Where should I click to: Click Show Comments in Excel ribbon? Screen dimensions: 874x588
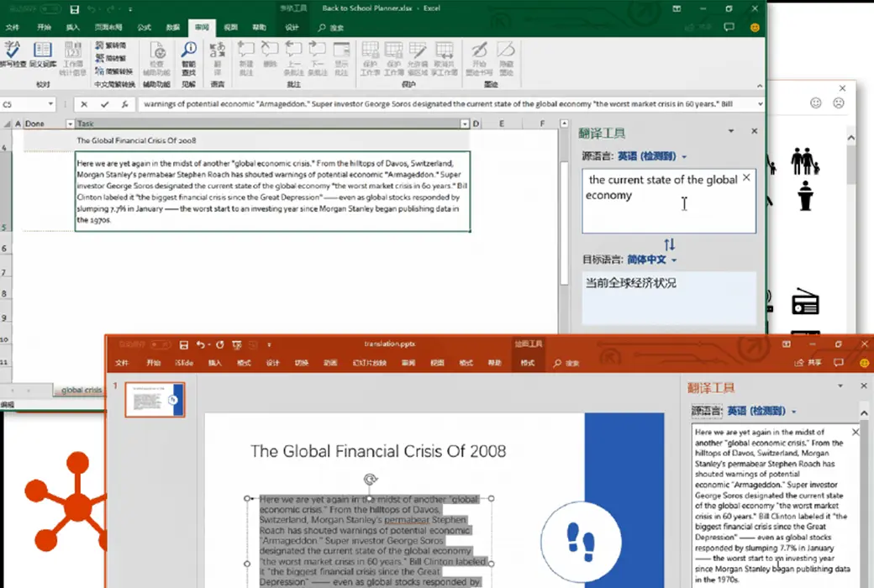pos(341,58)
